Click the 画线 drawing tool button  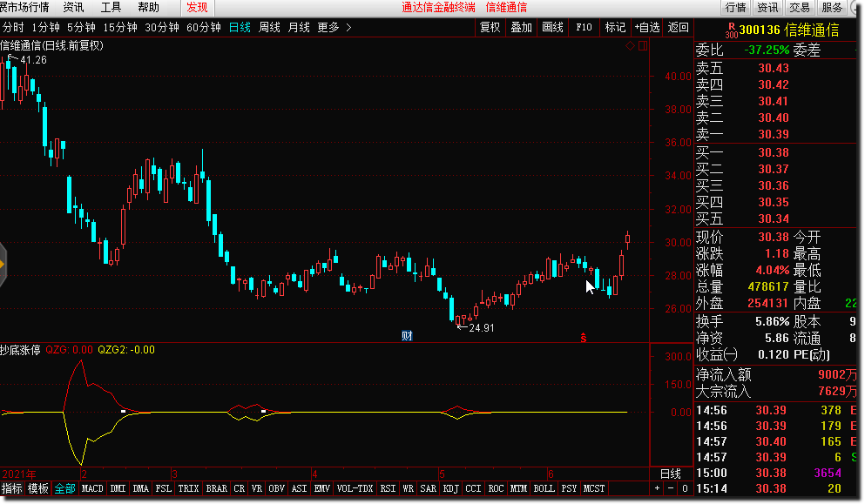pyautogui.click(x=553, y=27)
